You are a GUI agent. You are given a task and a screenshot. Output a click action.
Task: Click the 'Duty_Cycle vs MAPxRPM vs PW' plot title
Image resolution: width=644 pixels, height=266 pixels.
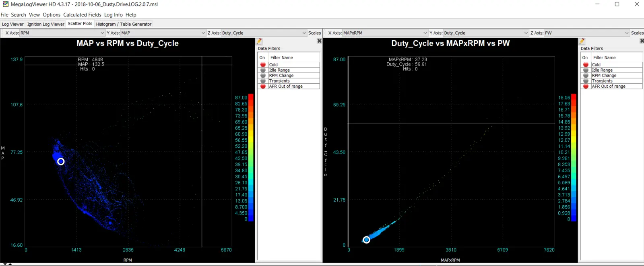point(450,43)
